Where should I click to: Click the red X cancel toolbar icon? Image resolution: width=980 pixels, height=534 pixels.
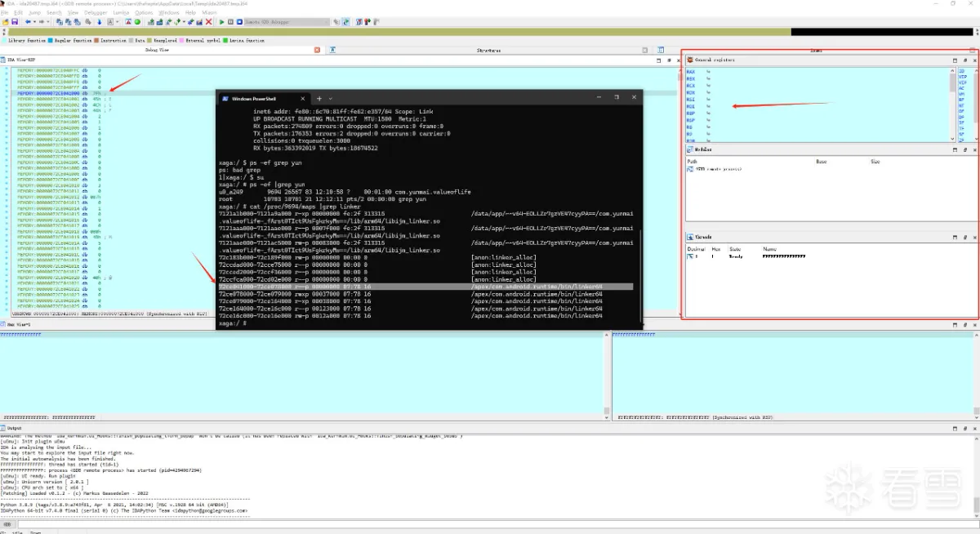[x=208, y=22]
